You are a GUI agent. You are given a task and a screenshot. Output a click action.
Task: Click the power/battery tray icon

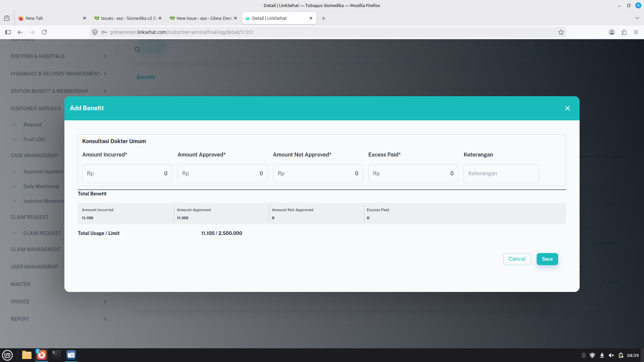point(621,355)
